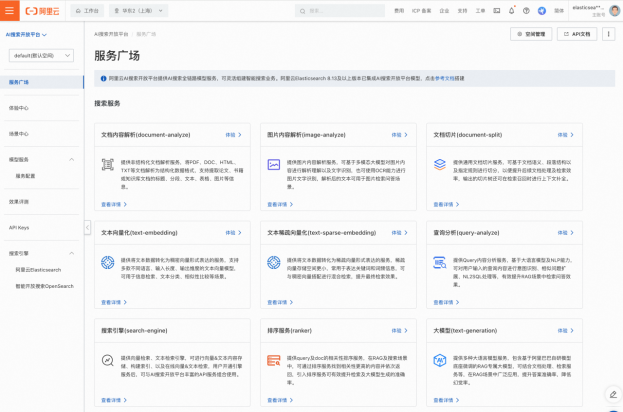
Task: Open the help question-mark icon
Action: pos(526,11)
